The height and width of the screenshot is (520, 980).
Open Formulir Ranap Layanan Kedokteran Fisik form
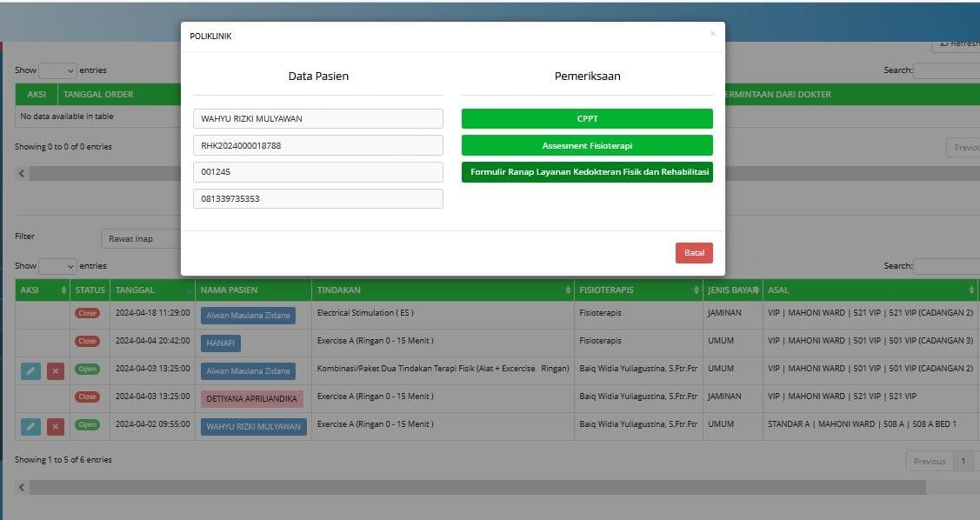pos(587,172)
